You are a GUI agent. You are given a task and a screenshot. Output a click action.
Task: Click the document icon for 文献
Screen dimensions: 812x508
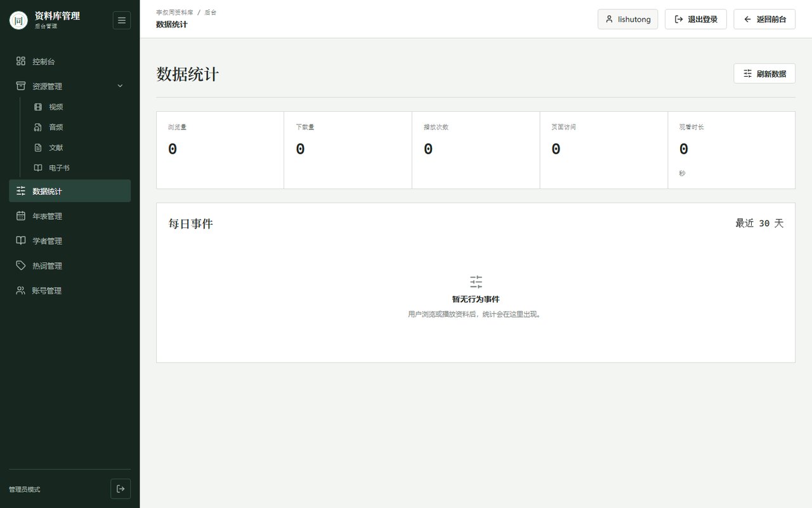(38, 147)
